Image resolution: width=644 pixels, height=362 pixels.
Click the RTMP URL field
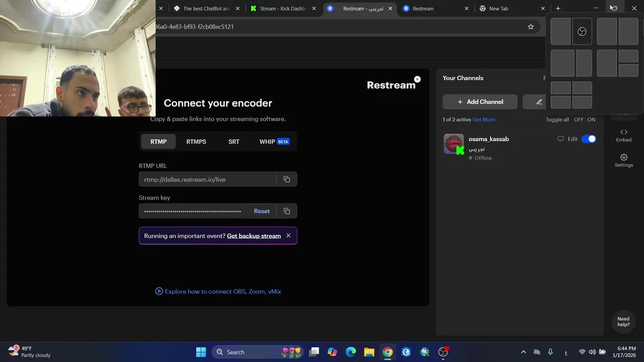(207, 179)
